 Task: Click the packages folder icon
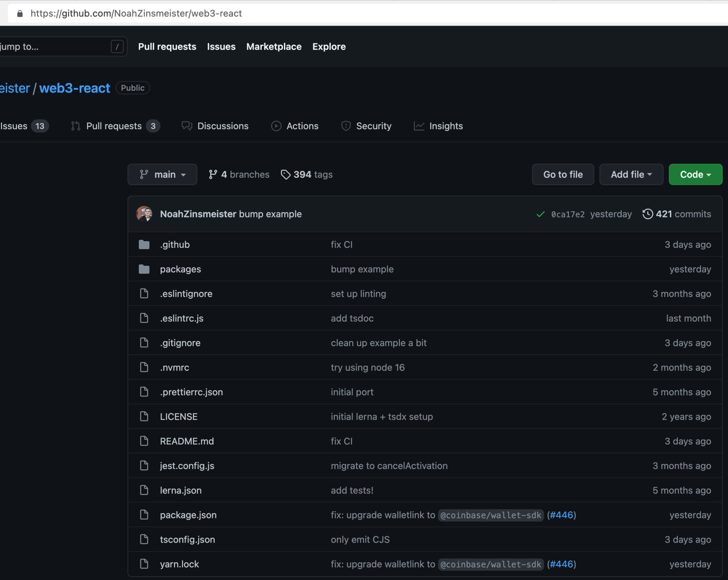tap(144, 269)
